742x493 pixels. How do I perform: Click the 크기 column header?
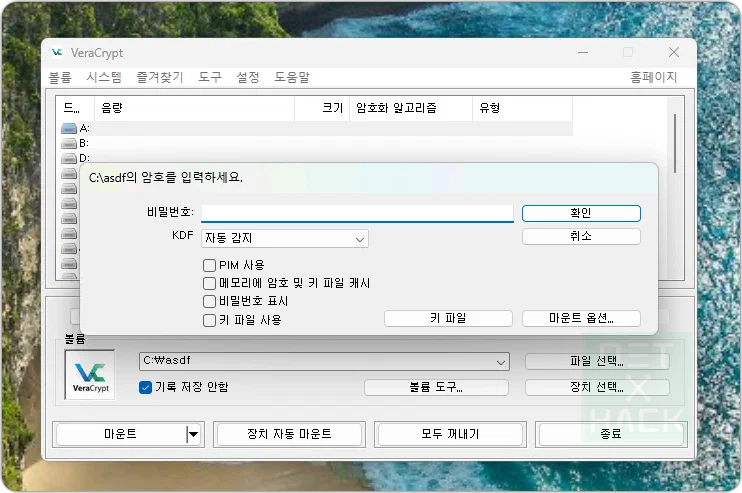tap(322, 108)
